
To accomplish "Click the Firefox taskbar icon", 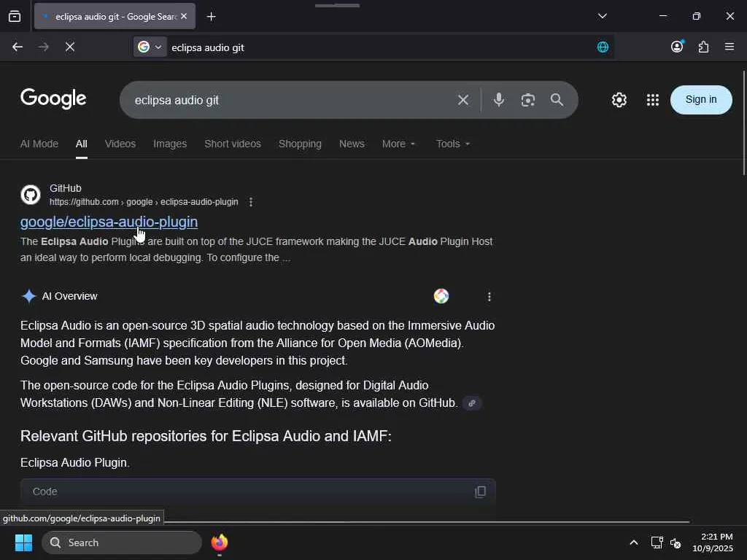I will coord(220,542).
